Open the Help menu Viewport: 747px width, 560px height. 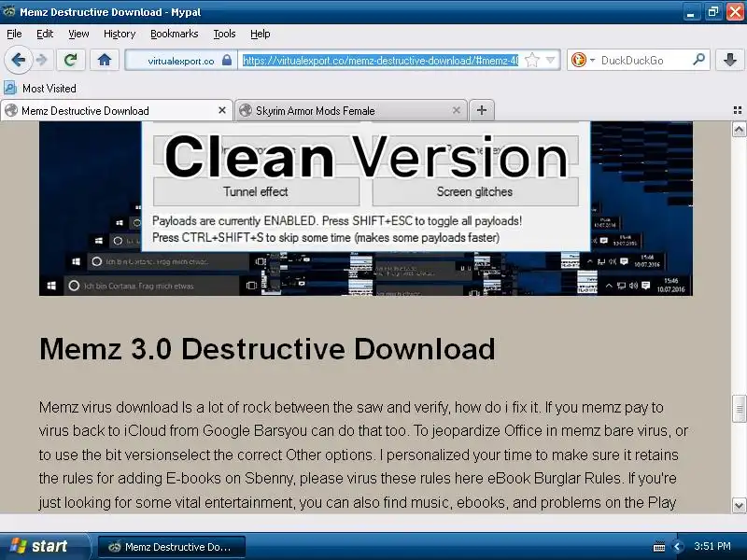[261, 34]
